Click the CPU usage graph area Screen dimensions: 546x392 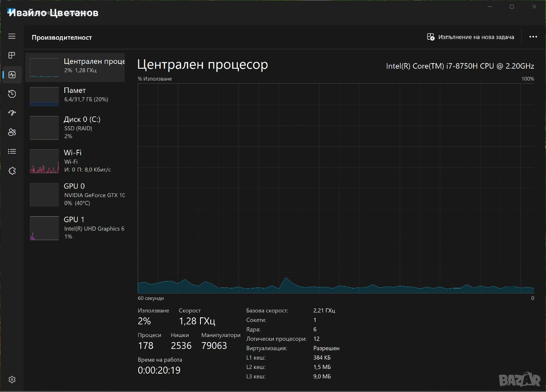click(x=336, y=188)
